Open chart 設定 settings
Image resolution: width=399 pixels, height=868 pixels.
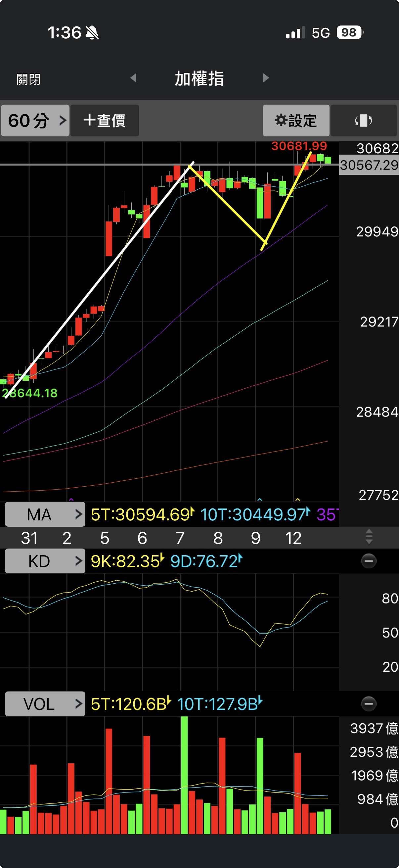(x=296, y=120)
